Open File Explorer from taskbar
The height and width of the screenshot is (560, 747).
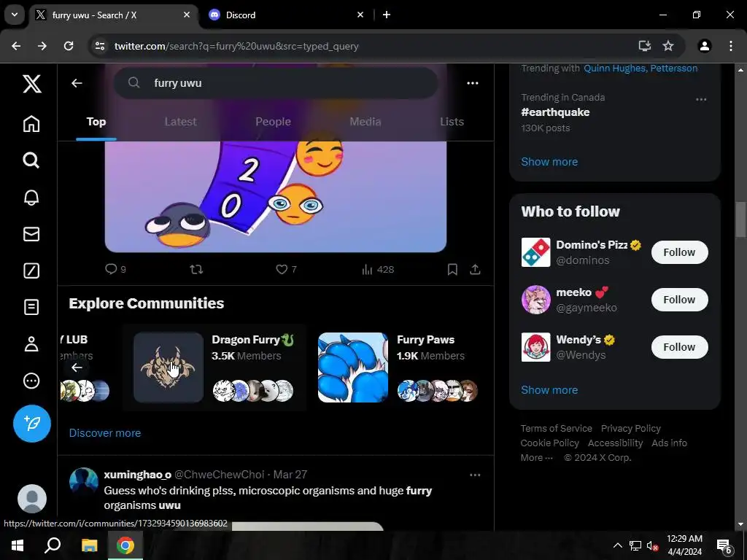coord(89,545)
